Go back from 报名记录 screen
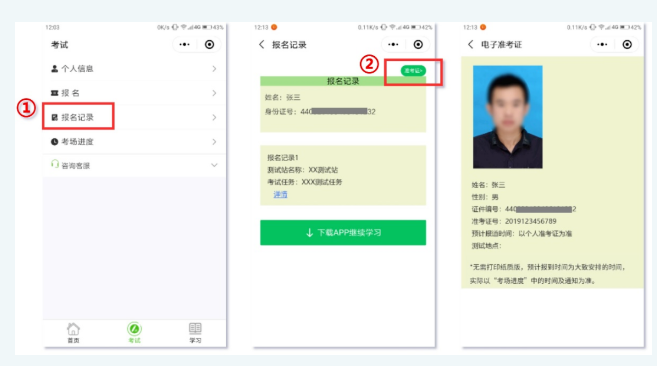 [x=261, y=44]
